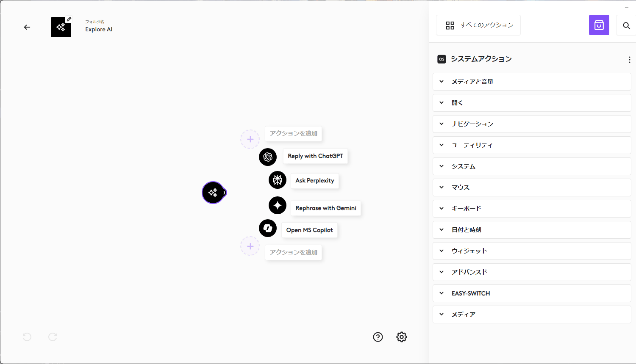Open the action search magnifier
636x364 pixels.
tap(626, 25)
